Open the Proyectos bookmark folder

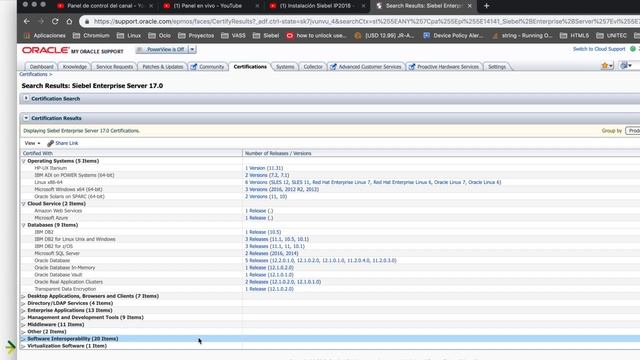pos(196,36)
